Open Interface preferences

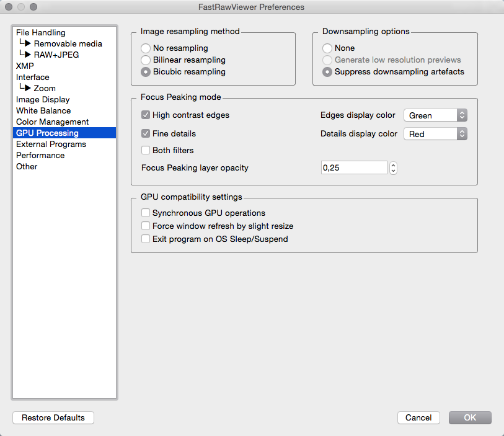[x=64, y=77]
